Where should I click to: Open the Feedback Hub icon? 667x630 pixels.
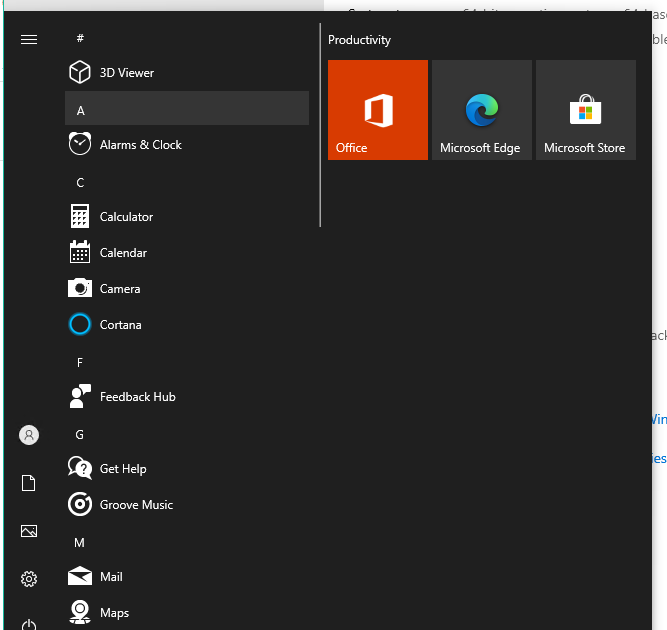[x=80, y=396]
